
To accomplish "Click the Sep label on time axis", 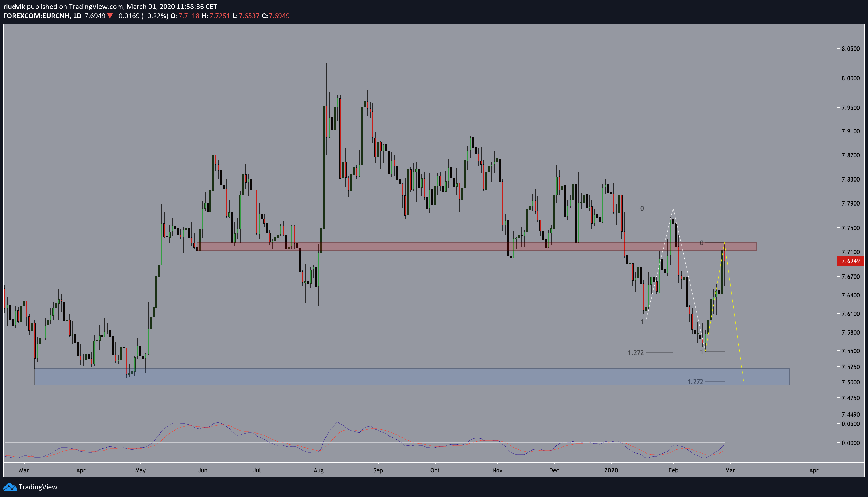I will pos(378,470).
